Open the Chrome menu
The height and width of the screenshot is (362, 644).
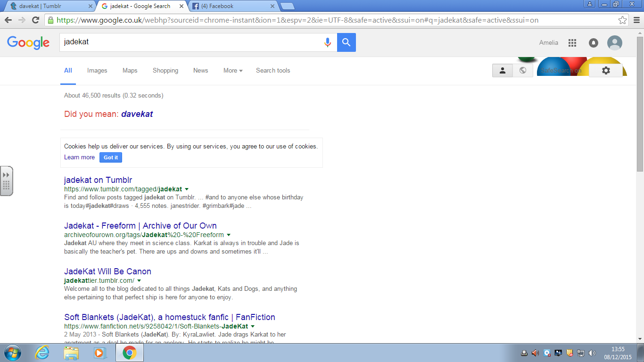point(636,20)
